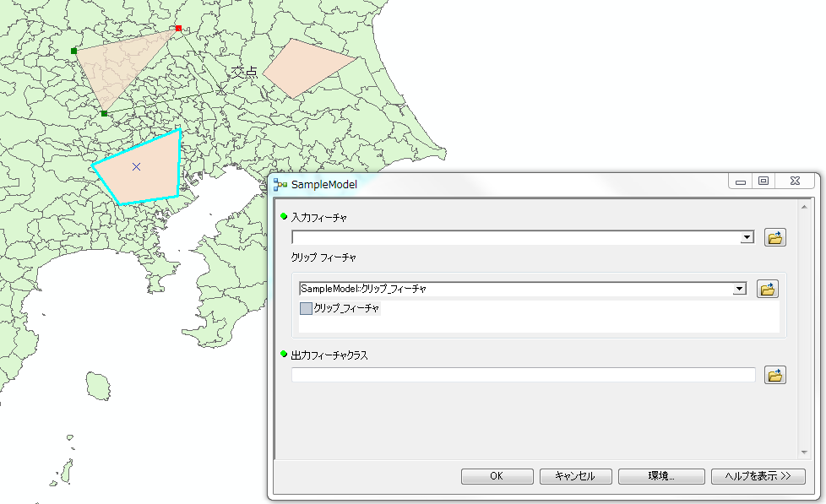This screenshot has width=826, height=504.
Task: Click into the 出力フィーチャクラス text field
Action: (x=524, y=375)
